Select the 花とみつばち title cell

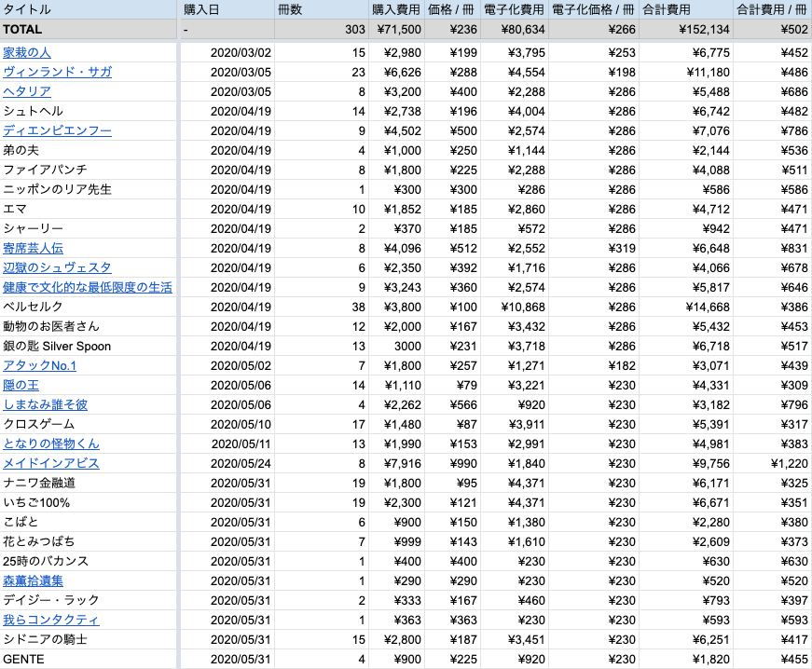pyautogui.click(x=89, y=541)
